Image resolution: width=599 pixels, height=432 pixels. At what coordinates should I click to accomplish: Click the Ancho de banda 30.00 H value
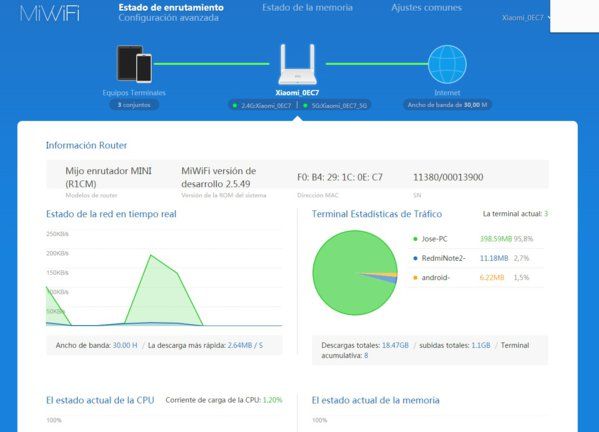pos(125,345)
